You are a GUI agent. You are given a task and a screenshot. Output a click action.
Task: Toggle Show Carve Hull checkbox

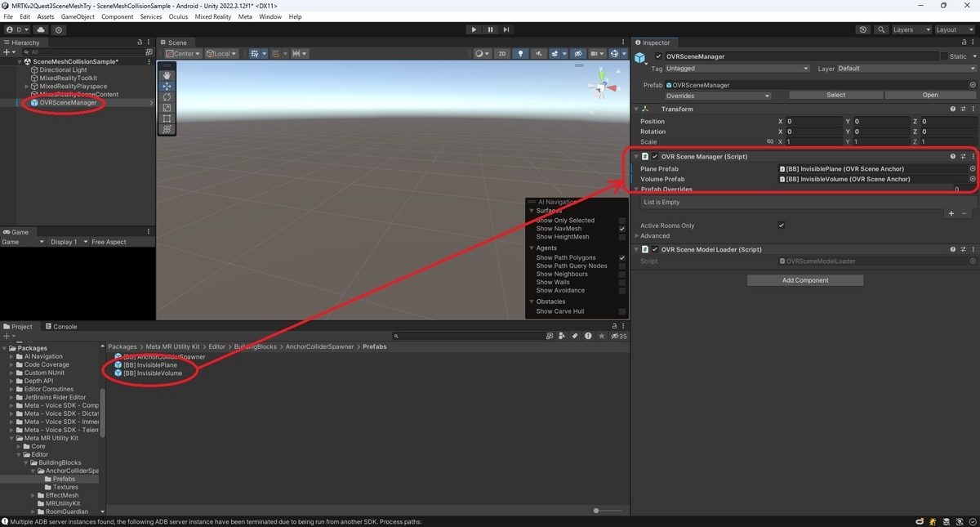tap(622, 311)
